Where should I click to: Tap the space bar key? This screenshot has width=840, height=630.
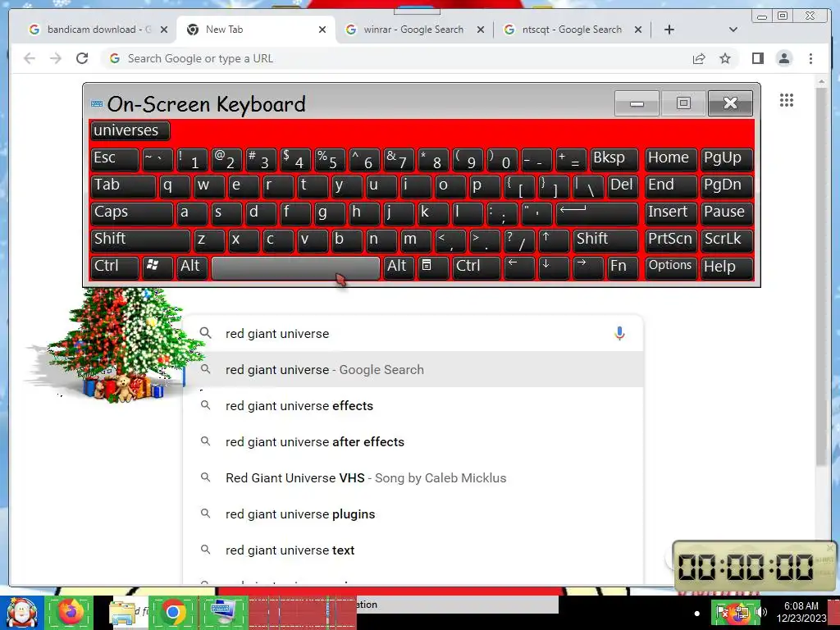pyautogui.click(x=295, y=267)
